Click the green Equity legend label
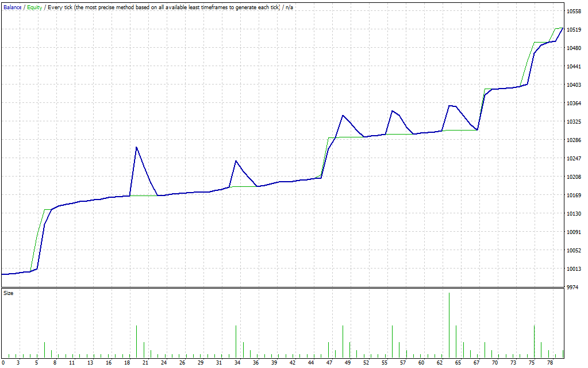Viewport: 588px width, 368px height. pyautogui.click(x=34, y=7)
